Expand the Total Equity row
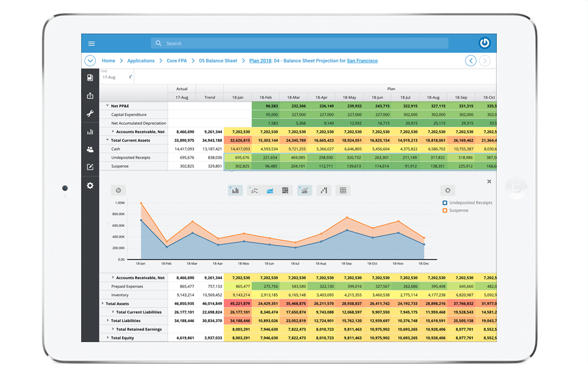The height and width of the screenshot is (365, 588). coord(108,337)
